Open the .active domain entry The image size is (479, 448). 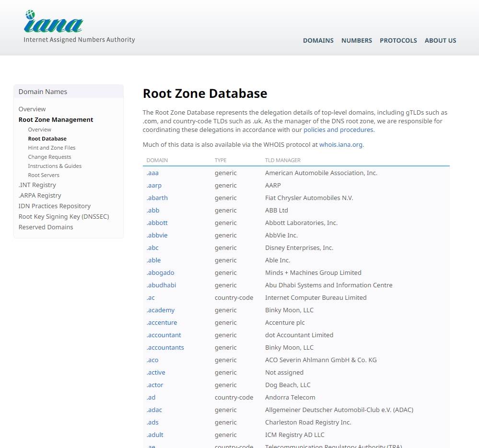point(156,373)
